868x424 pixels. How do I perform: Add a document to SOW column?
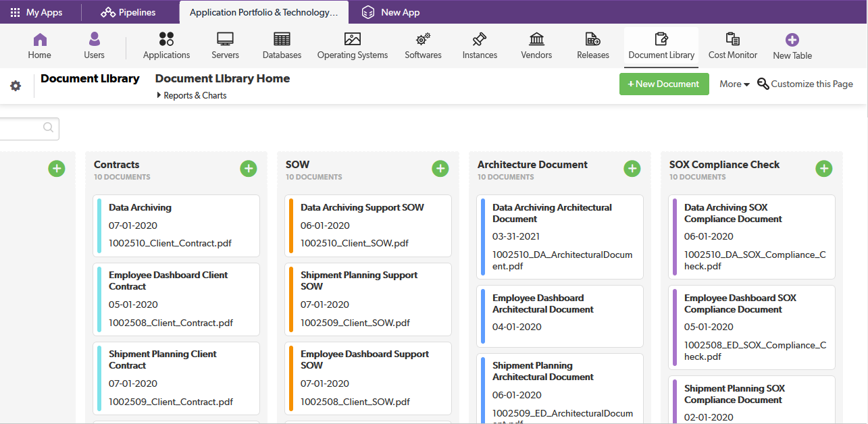[x=440, y=169]
